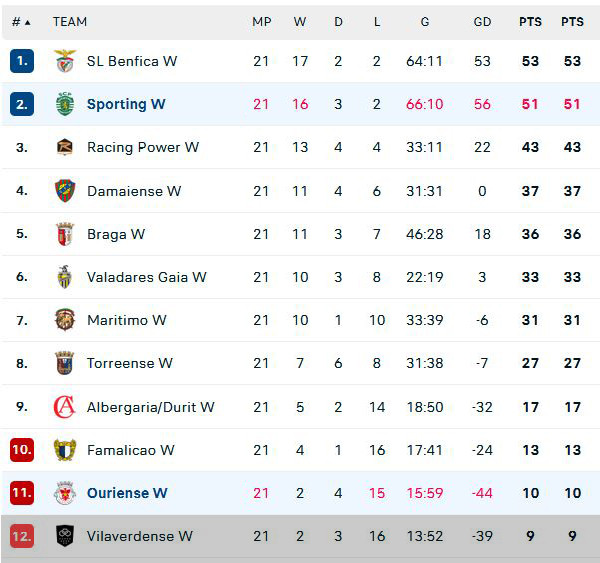This screenshot has width=600, height=563.
Task: Click the Torreense W team badge
Action: coord(65,363)
